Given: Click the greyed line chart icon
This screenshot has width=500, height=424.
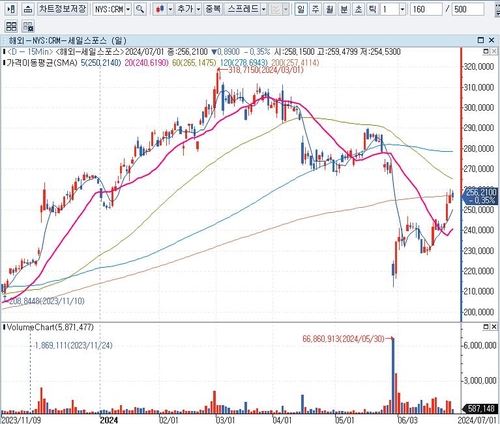Looking at the screenshot, I should 276,9.
